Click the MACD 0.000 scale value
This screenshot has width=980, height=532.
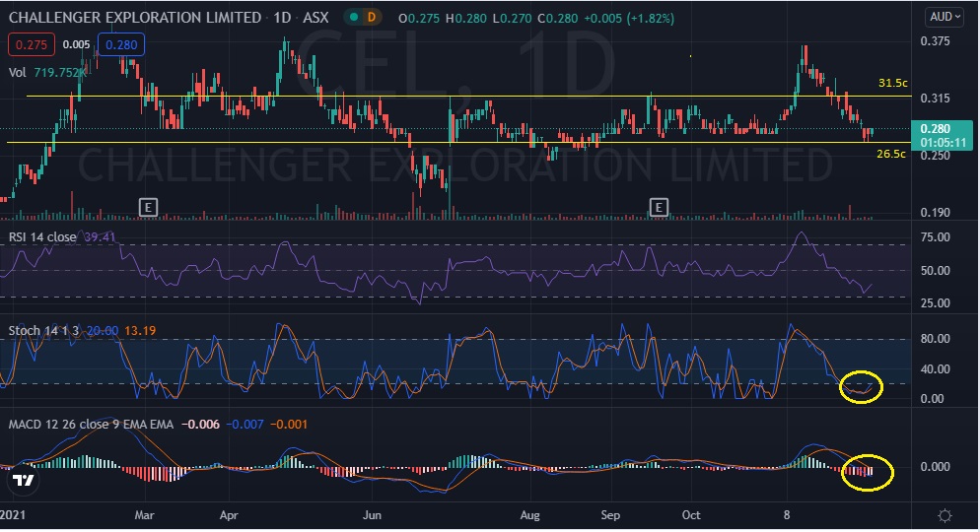(935, 466)
